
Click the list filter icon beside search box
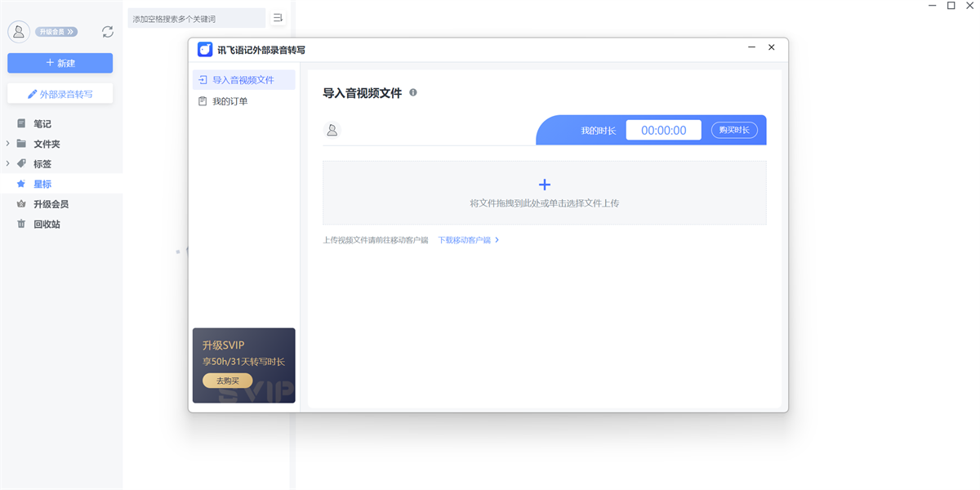tap(278, 18)
